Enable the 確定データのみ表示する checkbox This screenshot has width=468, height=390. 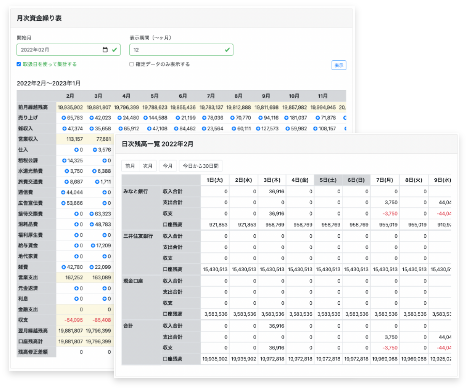coord(131,64)
